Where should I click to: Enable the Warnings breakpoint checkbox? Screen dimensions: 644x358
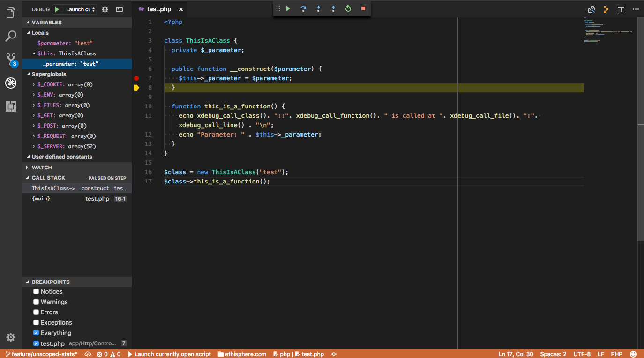tap(36, 302)
